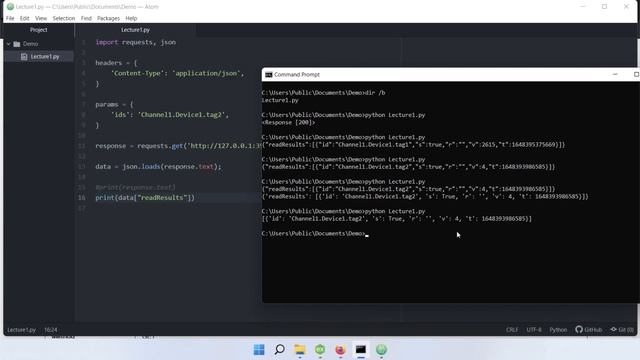Select the Project tree view tab

pyautogui.click(x=38, y=30)
